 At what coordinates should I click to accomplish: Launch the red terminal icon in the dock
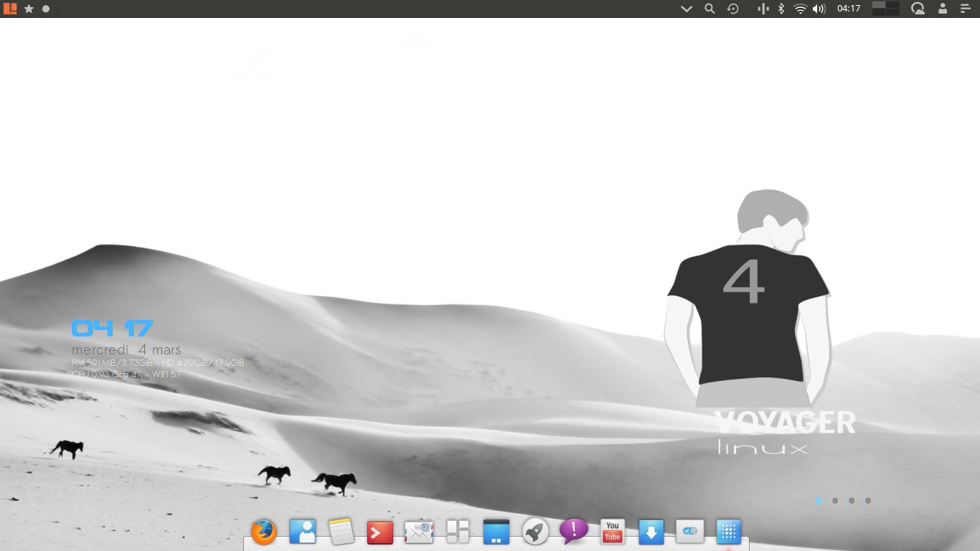pos(380,532)
